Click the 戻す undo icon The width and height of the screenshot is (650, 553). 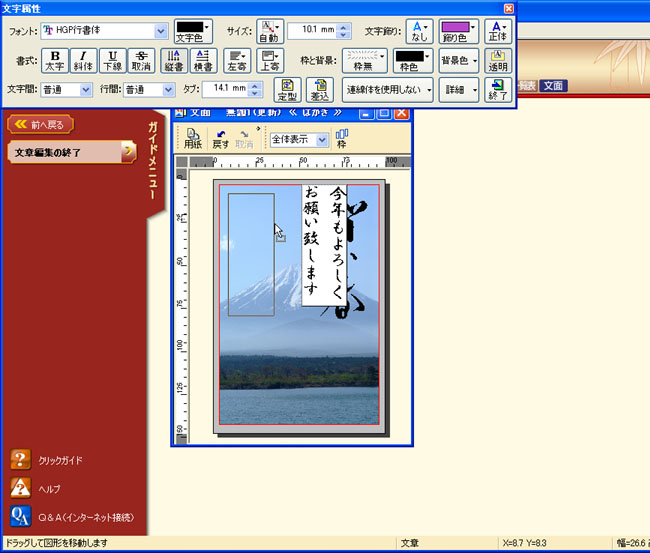coord(221,139)
